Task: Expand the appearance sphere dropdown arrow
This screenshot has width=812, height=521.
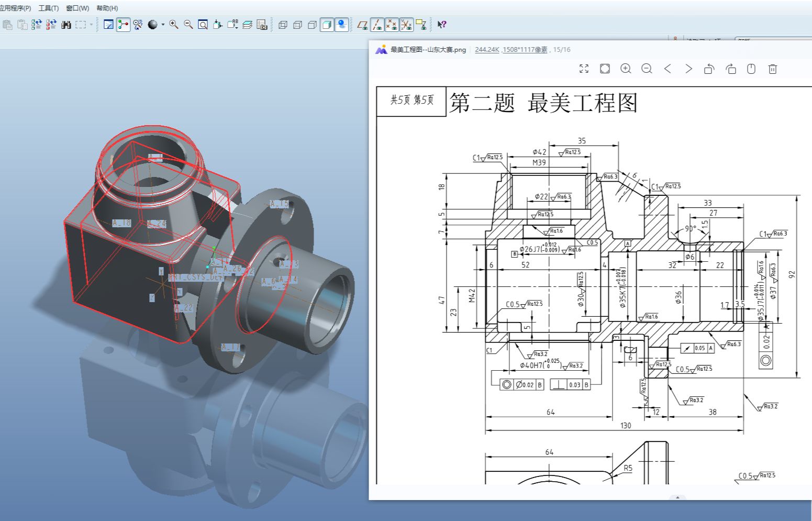Action: click(x=163, y=25)
